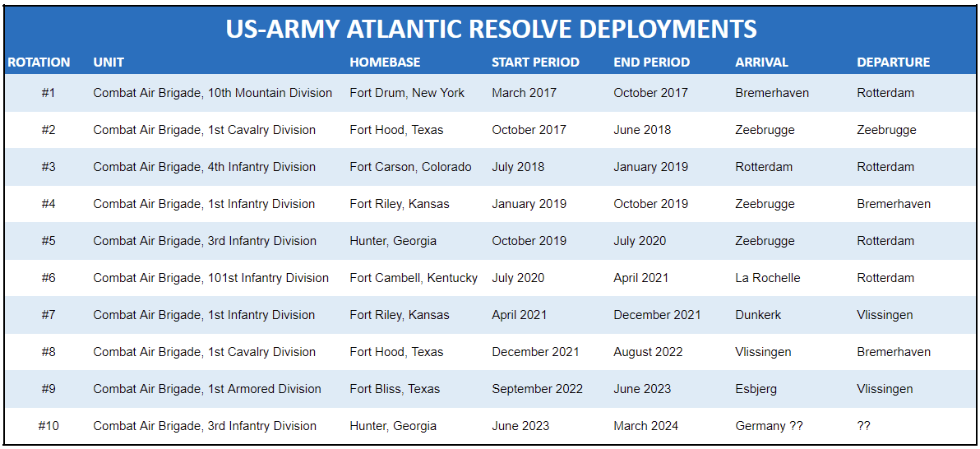The height and width of the screenshot is (449, 980).
Task: Select start period 'April 2021'
Action: [x=520, y=315]
